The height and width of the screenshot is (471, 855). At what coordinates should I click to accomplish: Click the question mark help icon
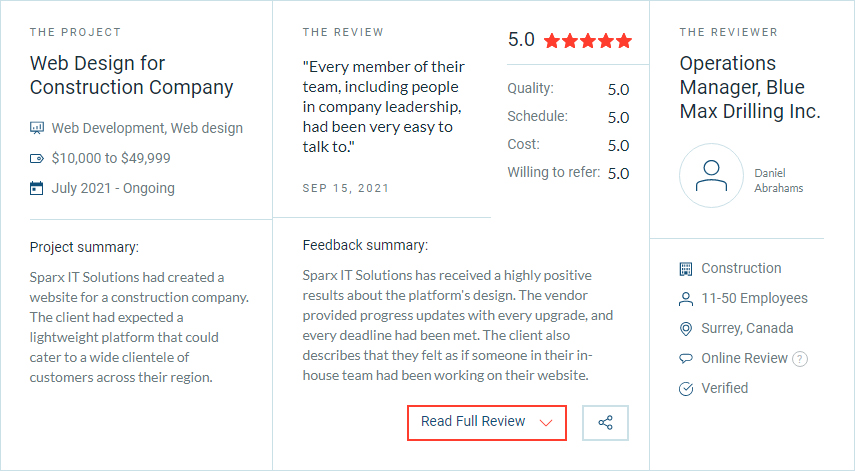(x=799, y=359)
